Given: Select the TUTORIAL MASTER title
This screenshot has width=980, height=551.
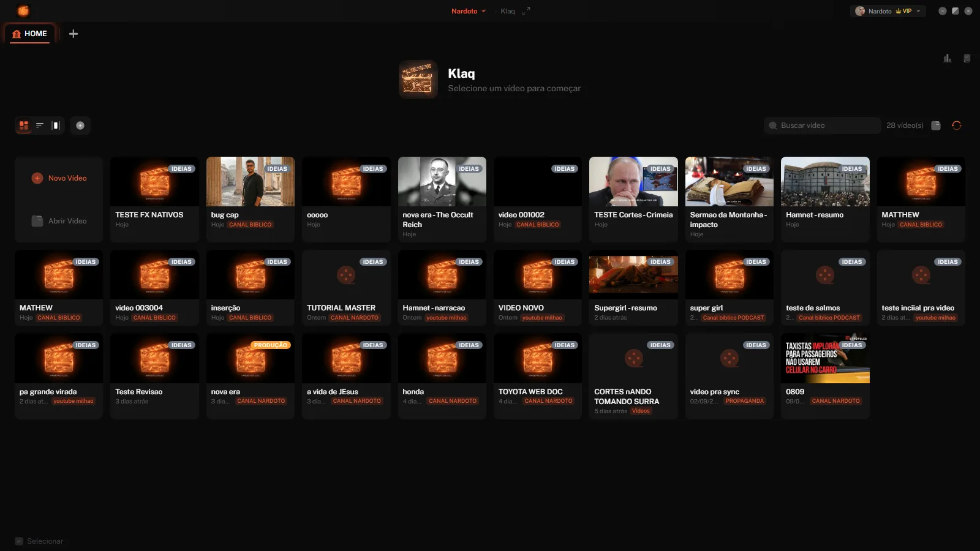Looking at the screenshot, I should (341, 308).
